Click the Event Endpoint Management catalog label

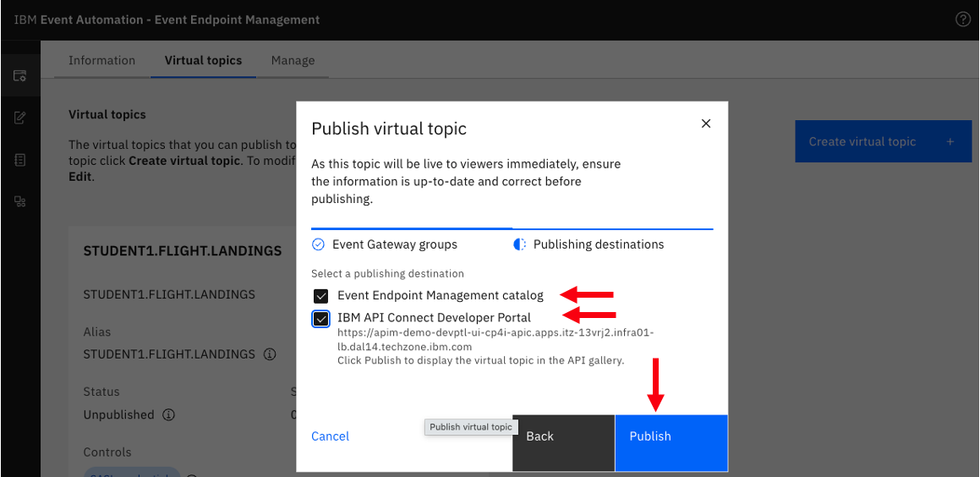[x=441, y=295]
